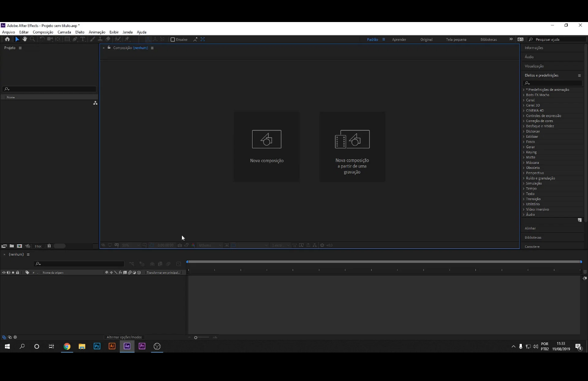Enable the Encaixe snapping checkbox

point(173,39)
